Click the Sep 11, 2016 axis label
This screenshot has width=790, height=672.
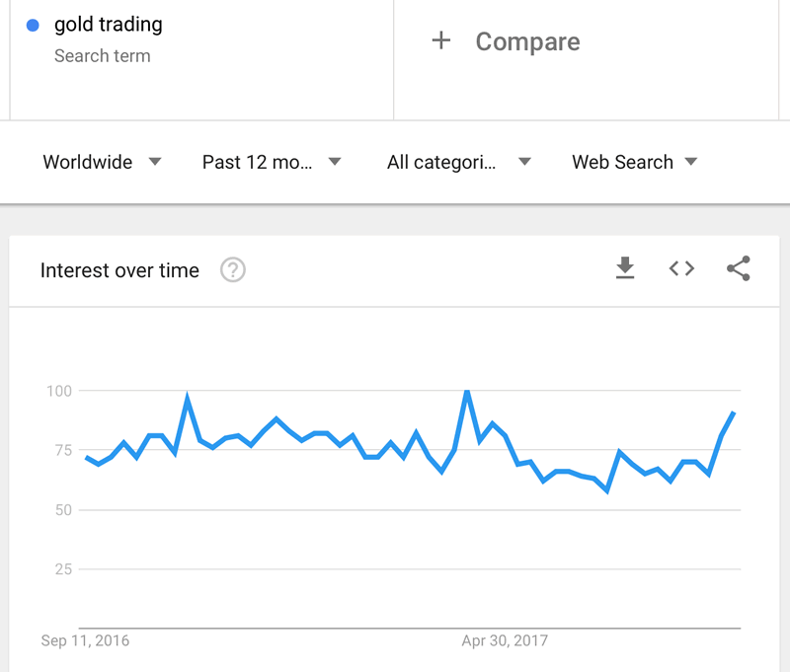pos(85,640)
